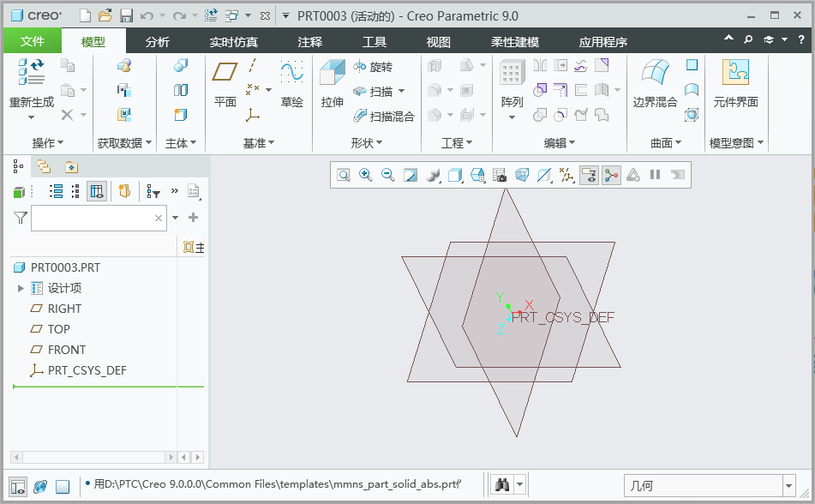The image size is (815, 504).
Task: Switch to the Annotate (注释) tab
Action: 309,42
